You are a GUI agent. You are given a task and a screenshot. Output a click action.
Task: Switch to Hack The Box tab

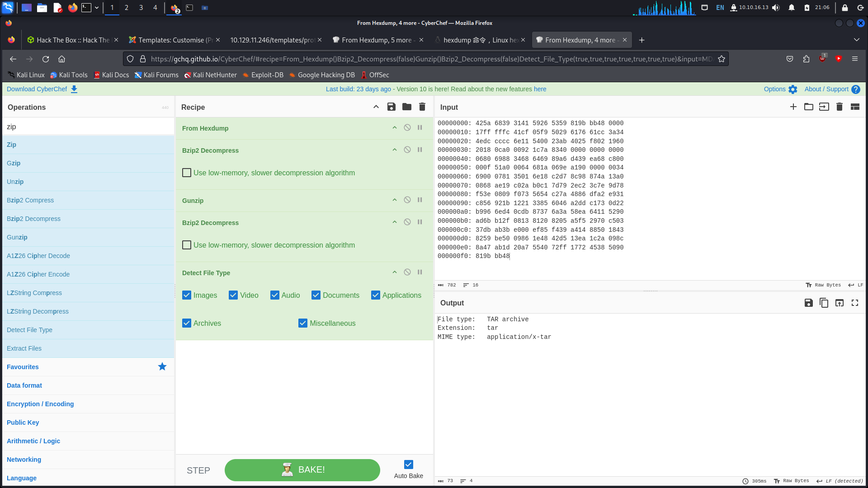(72, 40)
